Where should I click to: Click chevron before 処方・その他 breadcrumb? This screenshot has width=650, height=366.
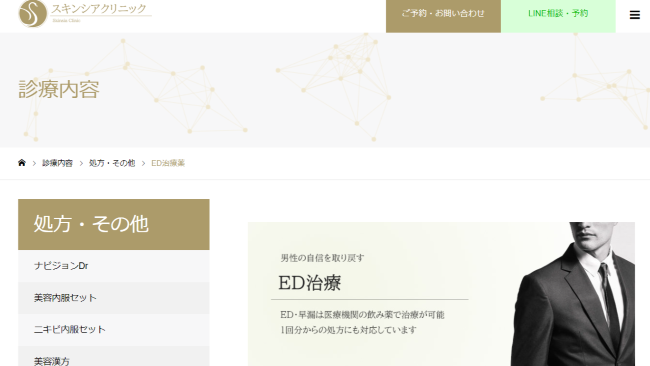81,163
